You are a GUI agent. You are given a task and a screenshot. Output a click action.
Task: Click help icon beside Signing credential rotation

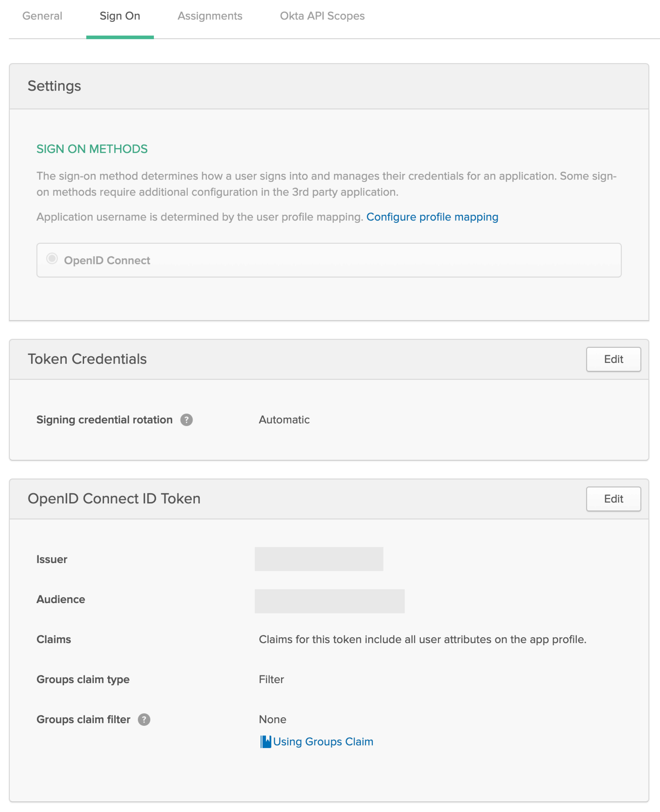click(186, 420)
